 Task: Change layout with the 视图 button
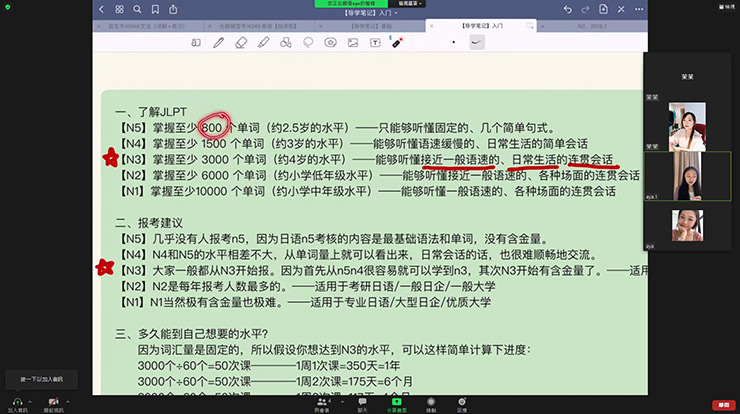coord(727,7)
